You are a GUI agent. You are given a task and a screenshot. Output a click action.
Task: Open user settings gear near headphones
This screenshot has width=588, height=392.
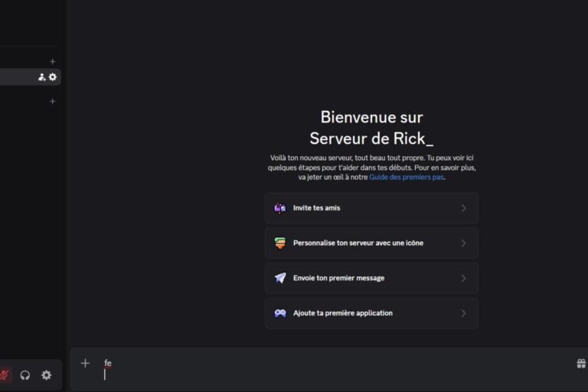pyautogui.click(x=47, y=375)
